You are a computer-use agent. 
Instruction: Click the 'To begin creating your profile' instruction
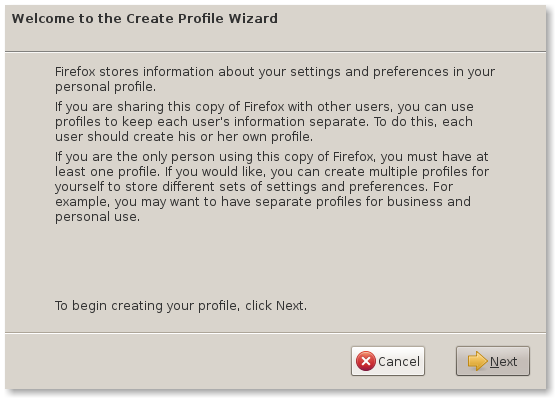181,306
